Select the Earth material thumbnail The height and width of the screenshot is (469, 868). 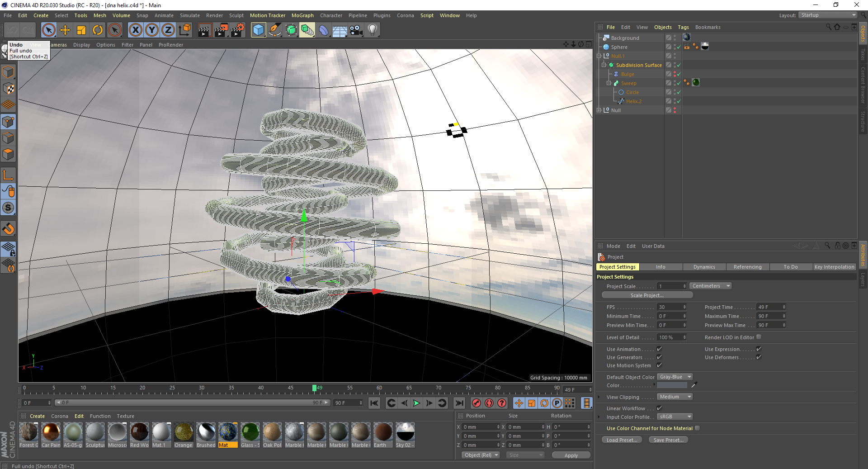[383, 435]
